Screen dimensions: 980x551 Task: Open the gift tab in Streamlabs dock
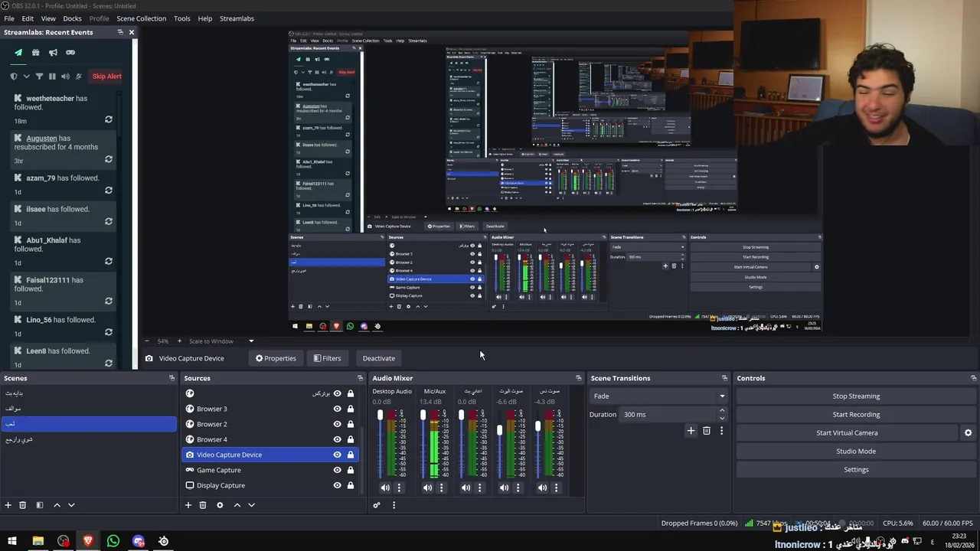click(35, 53)
